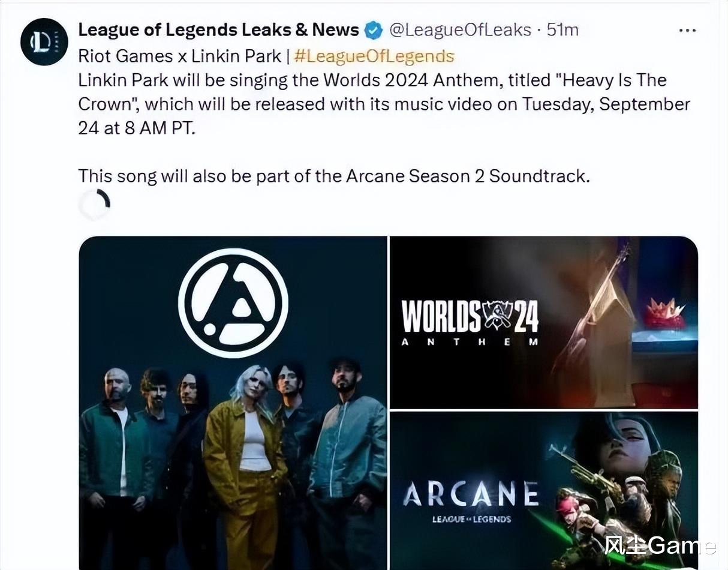Click the circular Linkin Park logo

pyautogui.click(x=233, y=303)
